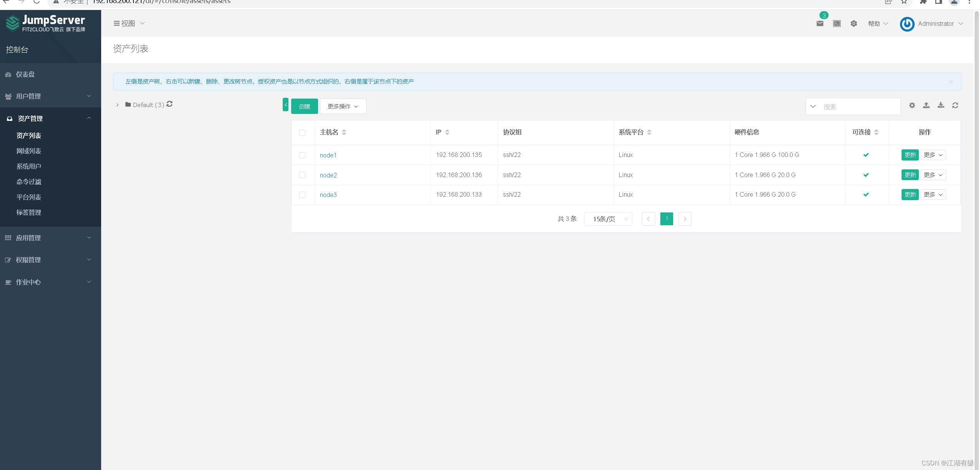Click the green 创建 button
Screen dimensions: 980x470
pyautogui.click(x=304, y=106)
